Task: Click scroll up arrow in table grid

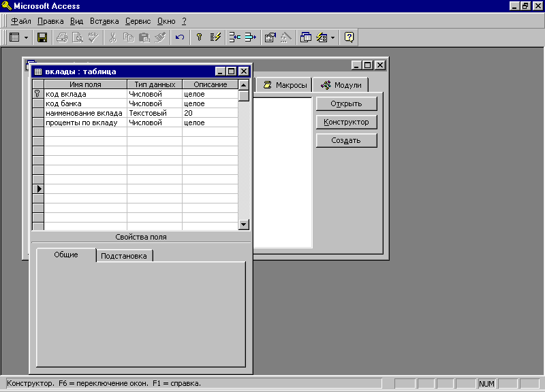Action: pyautogui.click(x=244, y=84)
